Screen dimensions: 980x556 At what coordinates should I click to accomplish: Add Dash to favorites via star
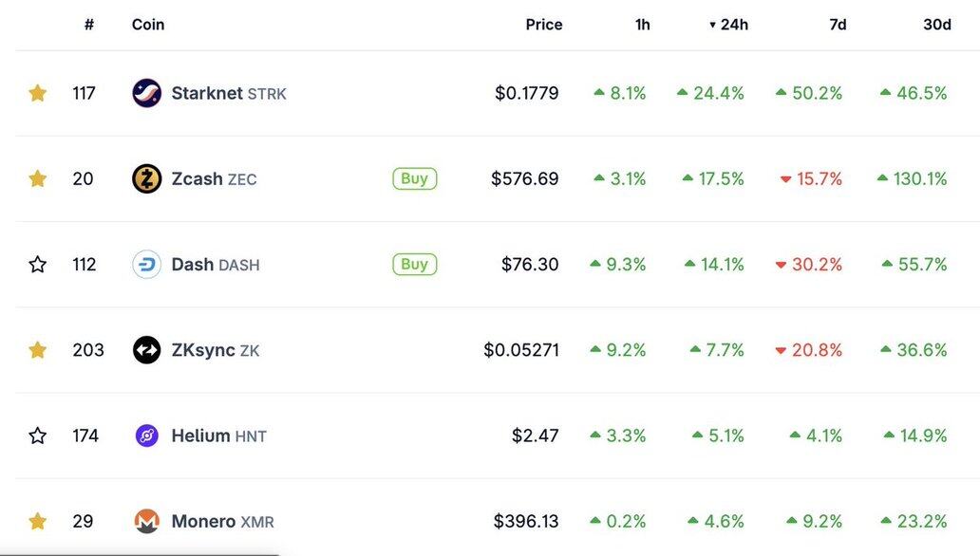(x=38, y=265)
